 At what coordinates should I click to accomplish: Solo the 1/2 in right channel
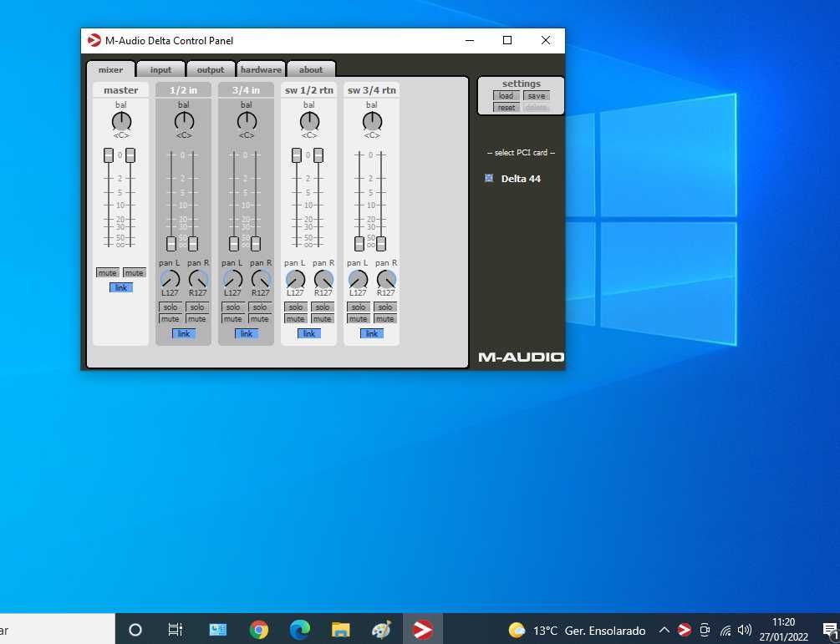[197, 307]
